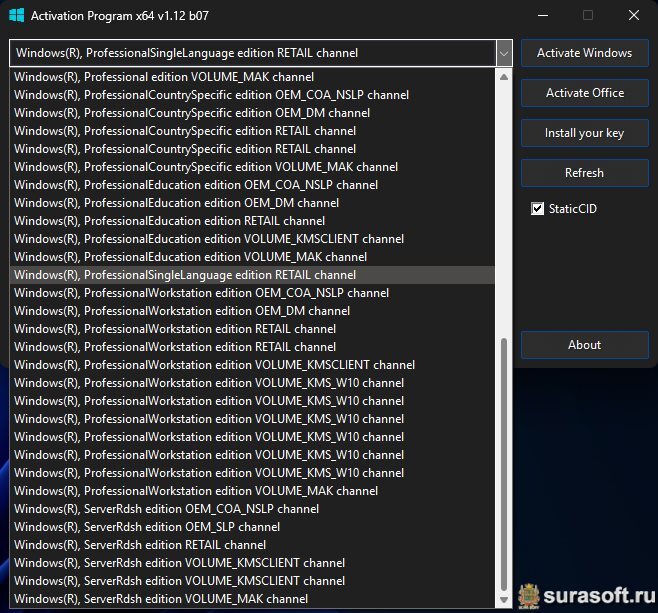Viewport: 658px width, 613px height.
Task: Select ProfessionalWorkstation edition VOLUME_KMSCLIENT channel
Action: coord(252,365)
